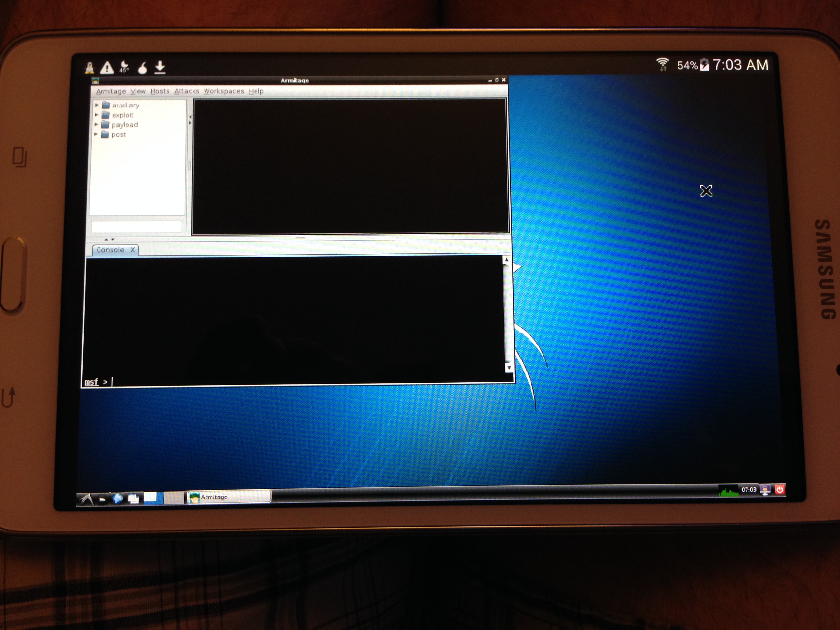Open the Workspaces menu
Image resolution: width=840 pixels, height=630 pixels.
(x=224, y=91)
